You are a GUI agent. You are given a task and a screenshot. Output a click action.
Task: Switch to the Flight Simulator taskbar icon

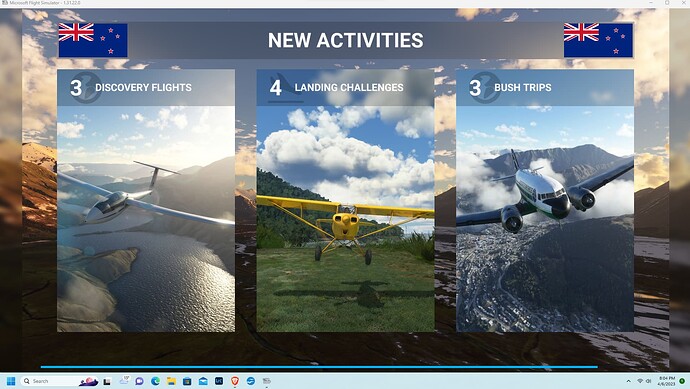(x=266, y=381)
